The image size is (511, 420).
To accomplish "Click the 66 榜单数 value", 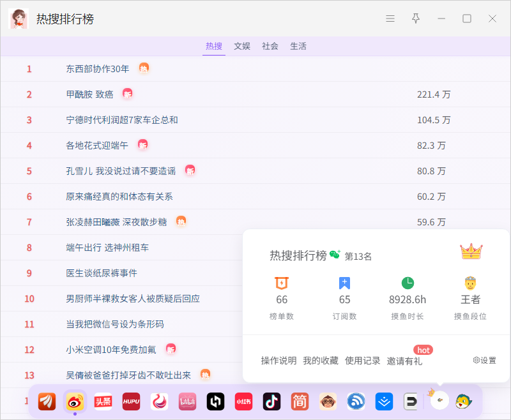I will [282, 299].
